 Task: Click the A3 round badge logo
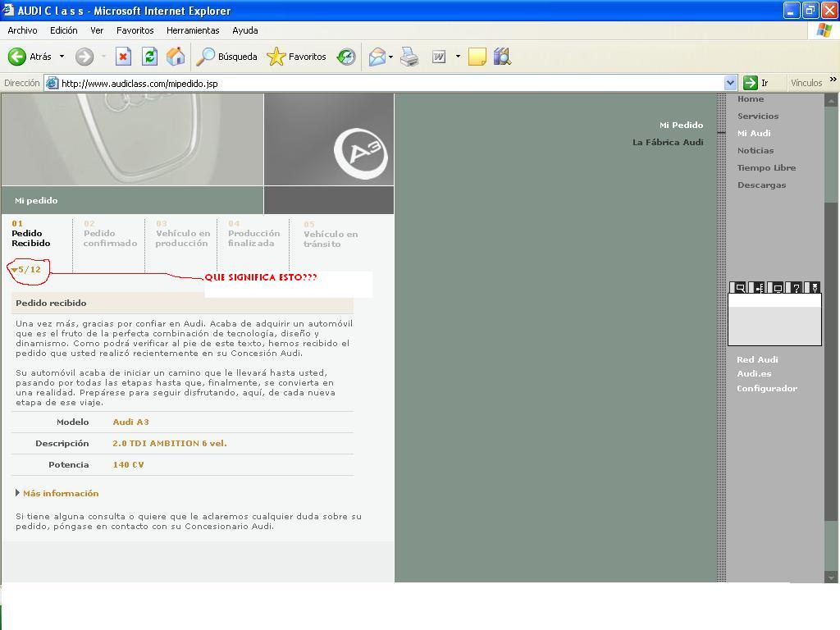tap(361, 153)
